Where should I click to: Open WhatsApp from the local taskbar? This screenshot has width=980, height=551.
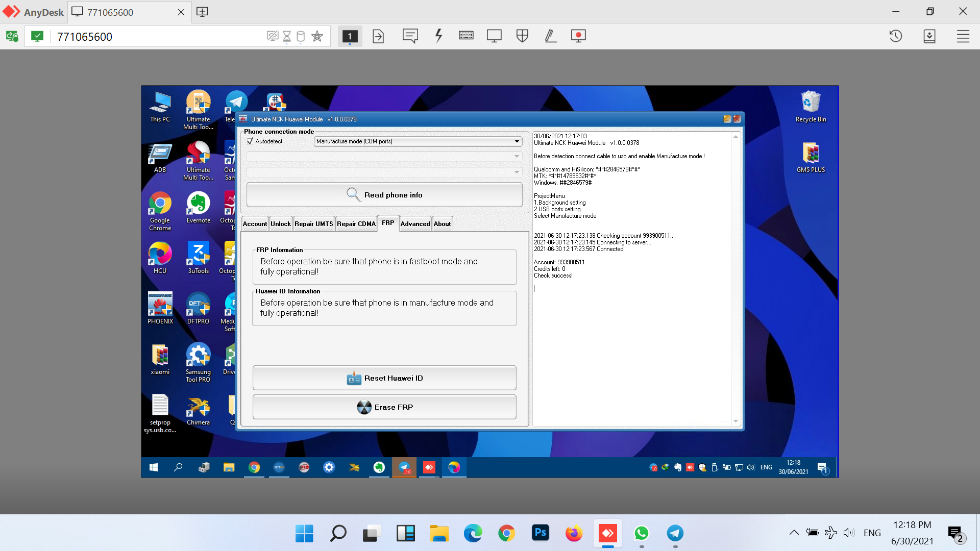(x=641, y=533)
